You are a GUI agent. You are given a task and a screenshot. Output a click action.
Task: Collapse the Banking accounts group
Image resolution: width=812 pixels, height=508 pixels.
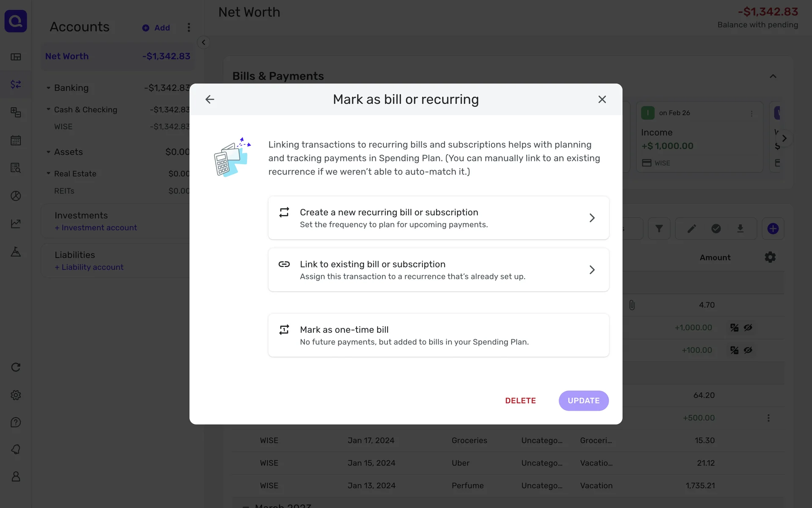tap(48, 88)
